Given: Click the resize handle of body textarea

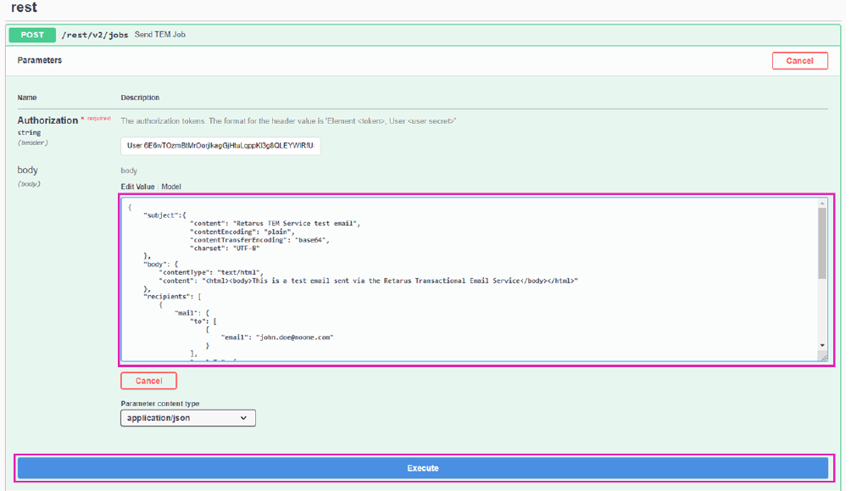Looking at the screenshot, I should tap(822, 357).
